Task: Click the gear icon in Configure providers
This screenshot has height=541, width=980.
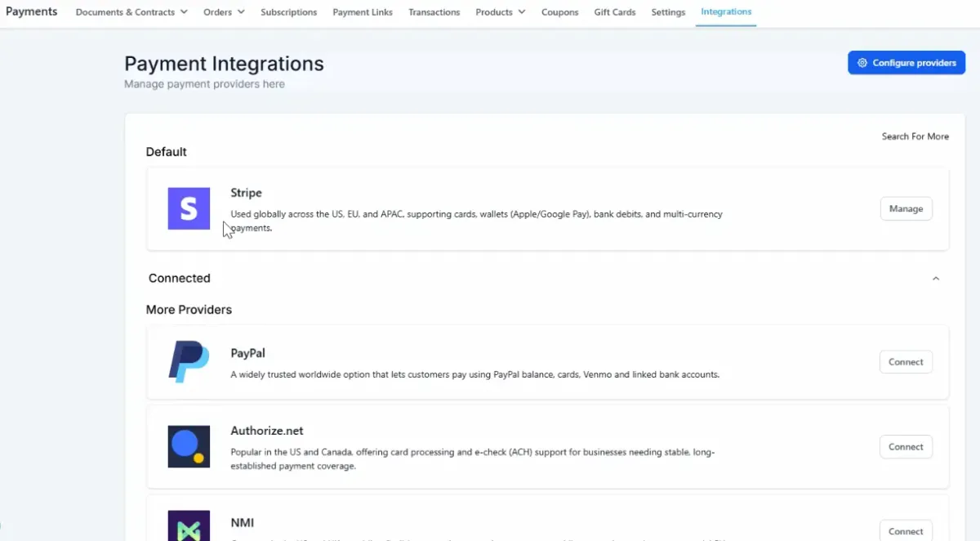Action: point(862,63)
